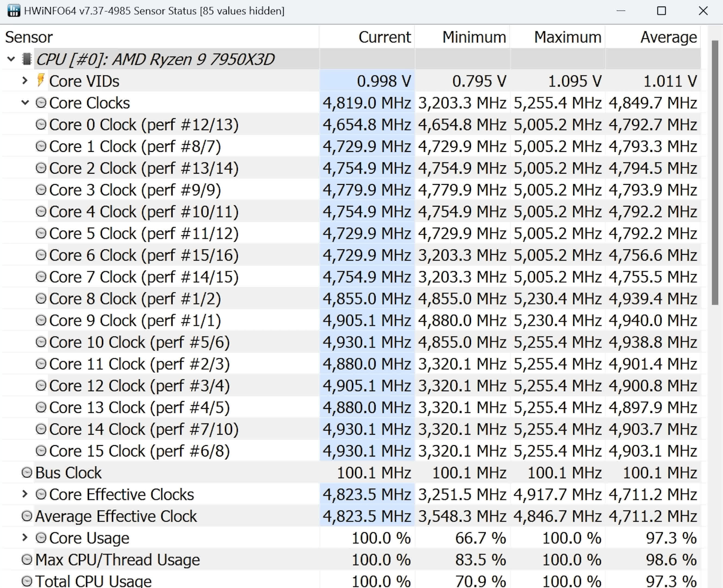Select the Core 15 Clock row
Image resolution: width=723 pixels, height=588 pixels.
(139, 451)
